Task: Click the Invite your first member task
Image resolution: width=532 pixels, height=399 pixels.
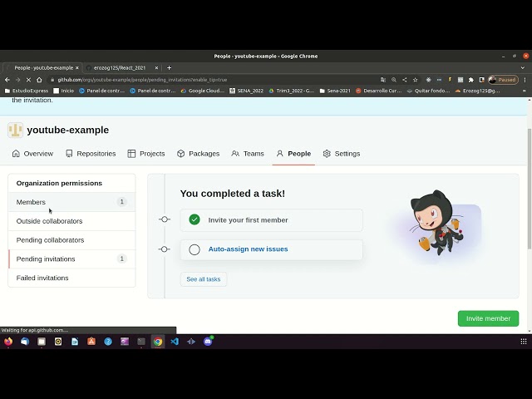Action: click(272, 219)
